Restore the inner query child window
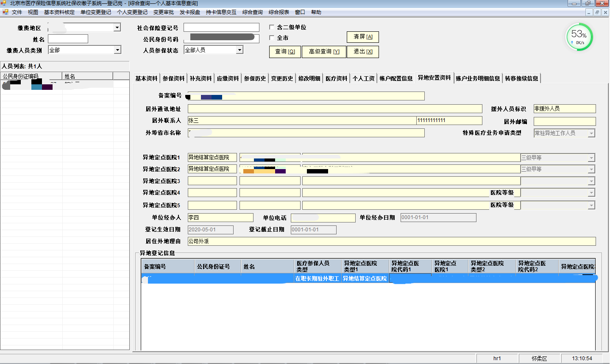 click(597, 13)
